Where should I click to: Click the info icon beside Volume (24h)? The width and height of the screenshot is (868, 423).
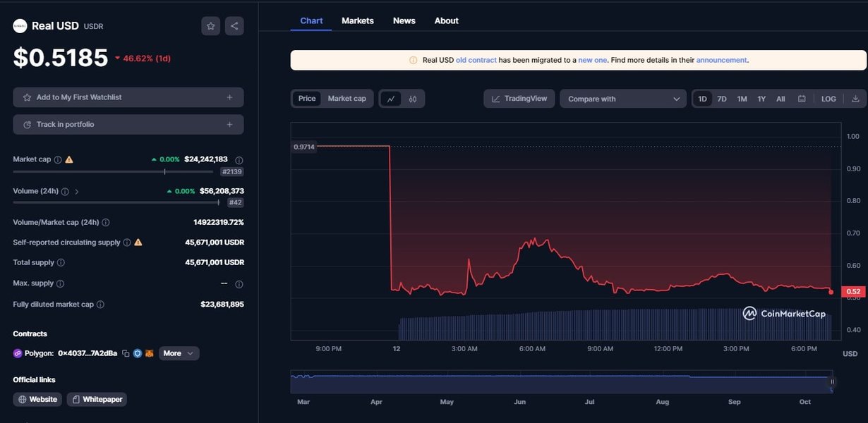[x=65, y=191]
